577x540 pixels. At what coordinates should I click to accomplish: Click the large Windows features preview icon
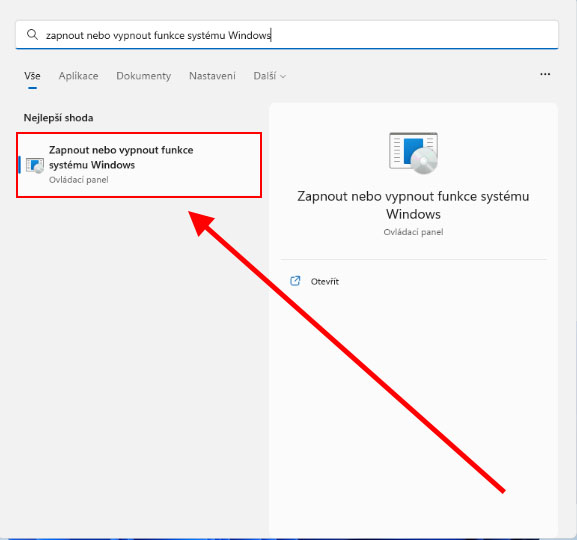[x=413, y=152]
